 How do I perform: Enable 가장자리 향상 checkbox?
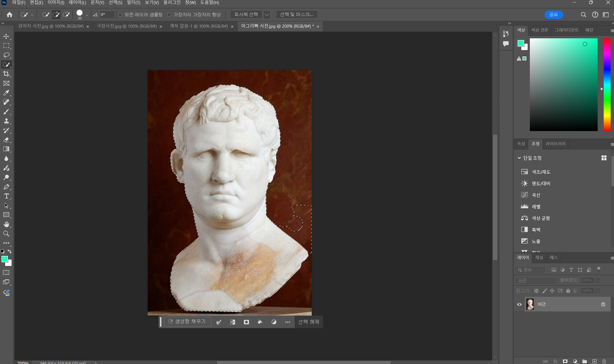point(169,15)
